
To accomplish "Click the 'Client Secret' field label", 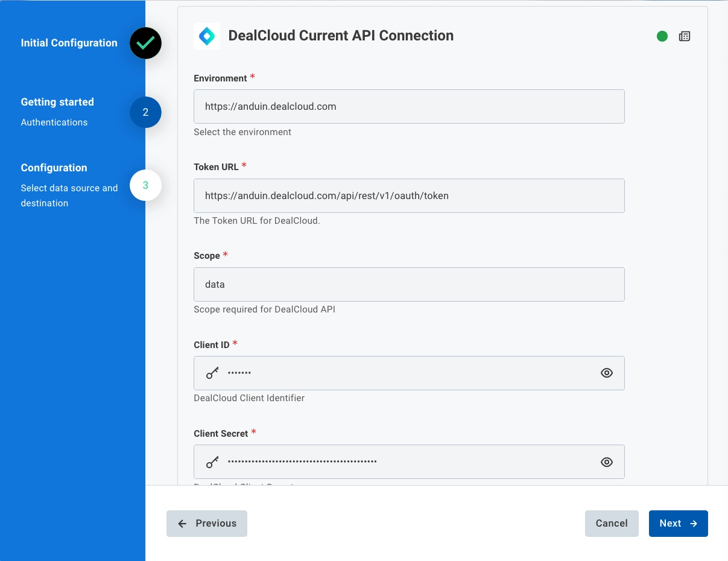I will 221,433.
